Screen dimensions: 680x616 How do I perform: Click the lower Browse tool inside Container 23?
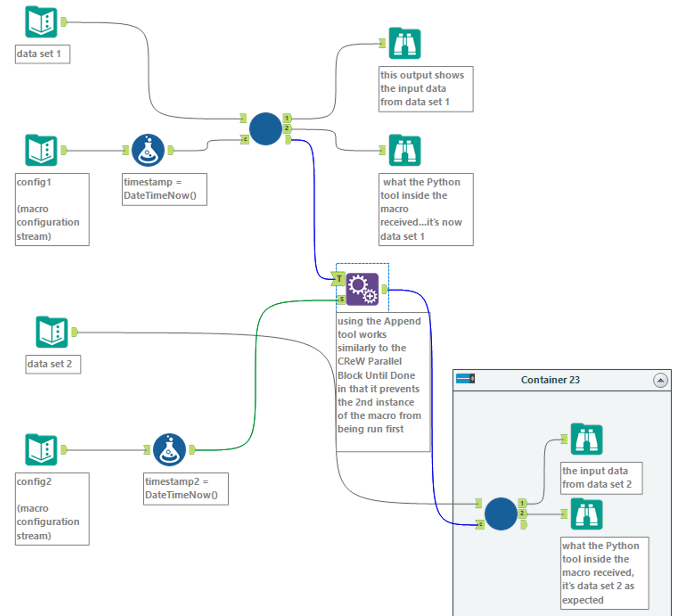click(586, 513)
